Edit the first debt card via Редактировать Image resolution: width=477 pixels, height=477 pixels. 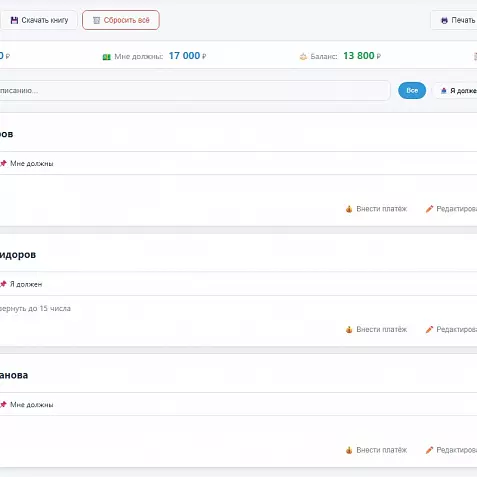(x=451, y=209)
